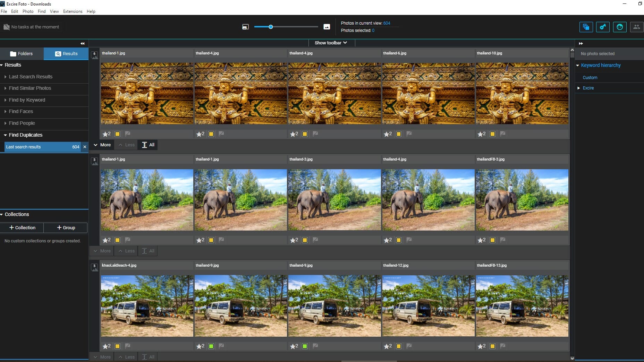This screenshot has width=644, height=362.
Task: Click the small thumbnail size icon left of slider
Action: pos(245,27)
